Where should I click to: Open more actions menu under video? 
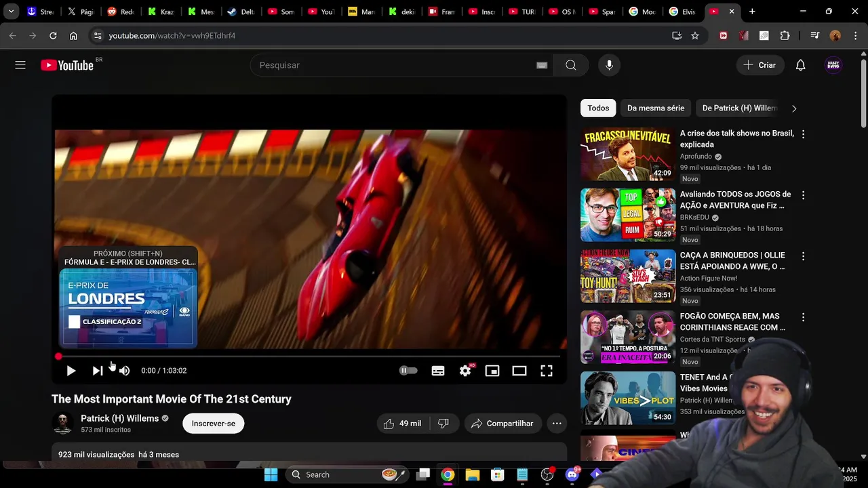(557, 424)
